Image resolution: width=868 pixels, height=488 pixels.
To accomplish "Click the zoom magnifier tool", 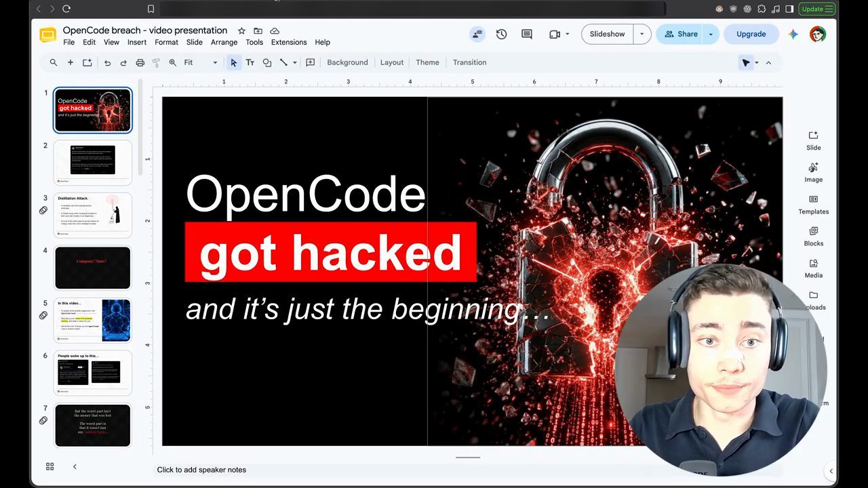I will pyautogui.click(x=172, y=62).
